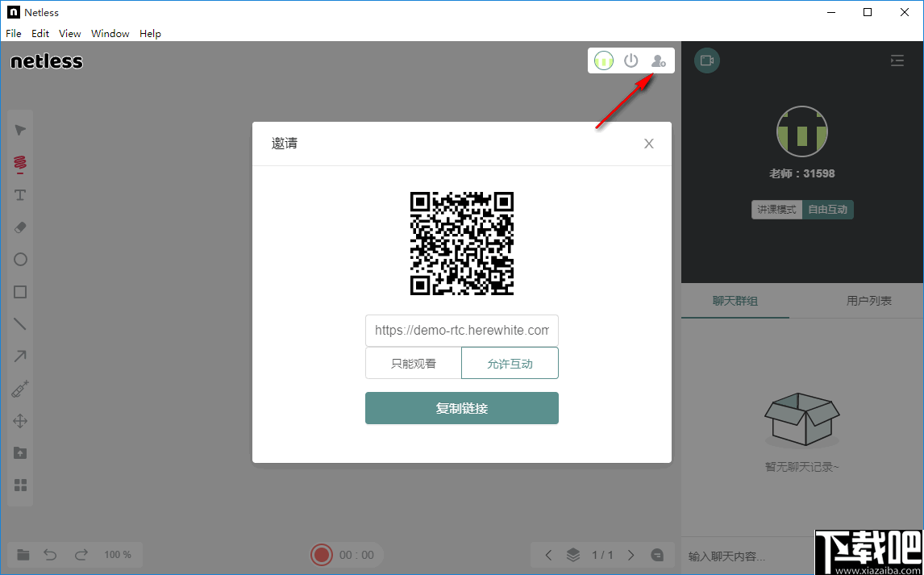Image resolution: width=924 pixels, height=575 pixels.
Task: Maximize the Netless window
Action: [868, 12]
